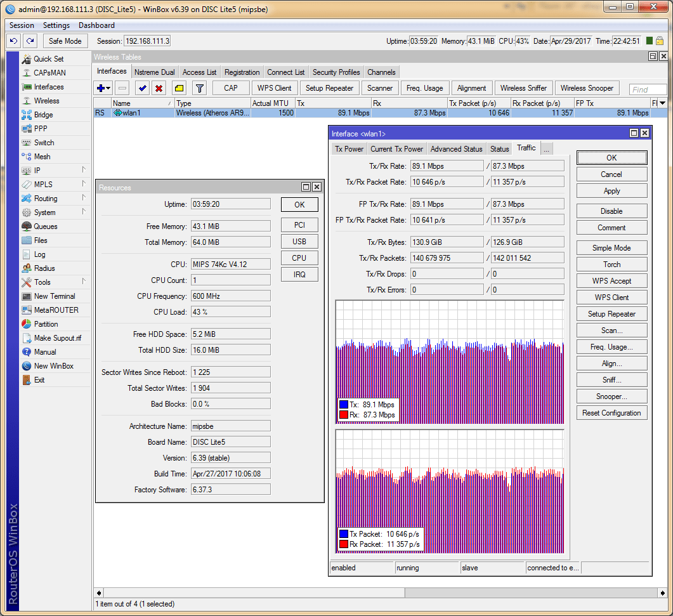Click the redo arrow icon

point(30,41)
